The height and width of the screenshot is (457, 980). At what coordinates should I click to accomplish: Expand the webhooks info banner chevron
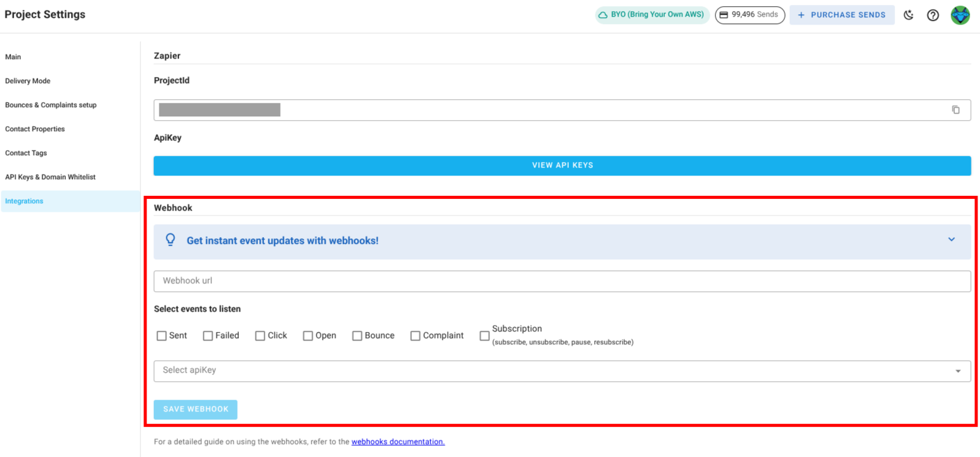click(951, 240)
